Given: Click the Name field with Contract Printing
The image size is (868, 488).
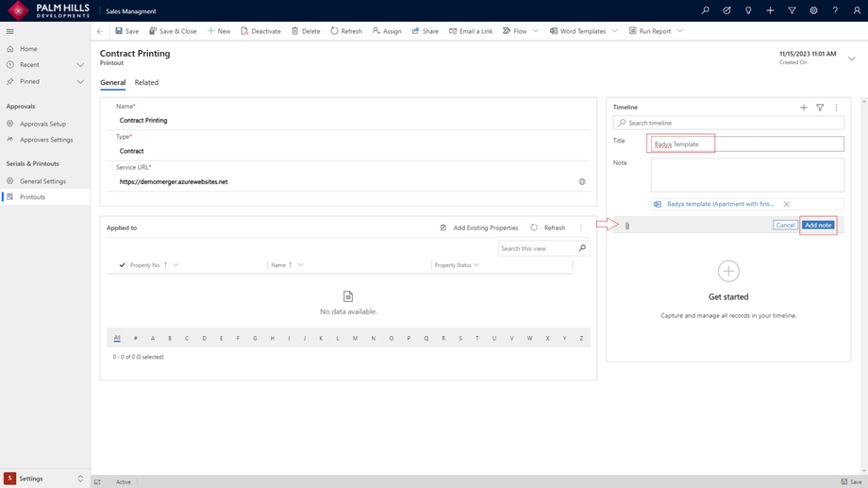Looking at the screenshot, I should tap(349, 120).
